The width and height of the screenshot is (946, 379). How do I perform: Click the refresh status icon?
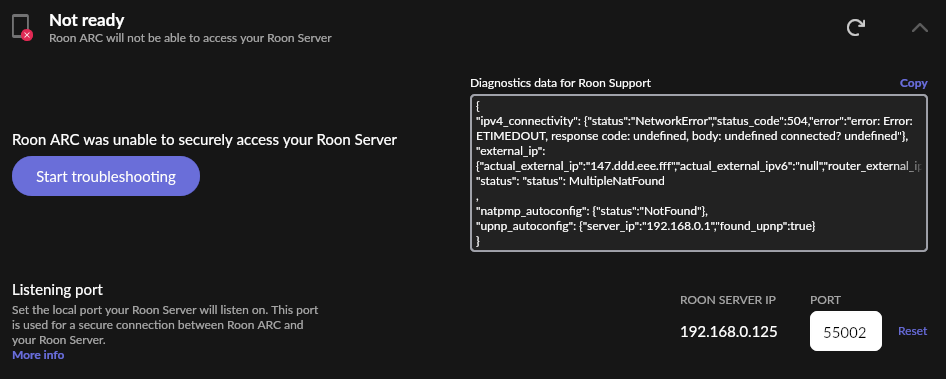(856, 27)
